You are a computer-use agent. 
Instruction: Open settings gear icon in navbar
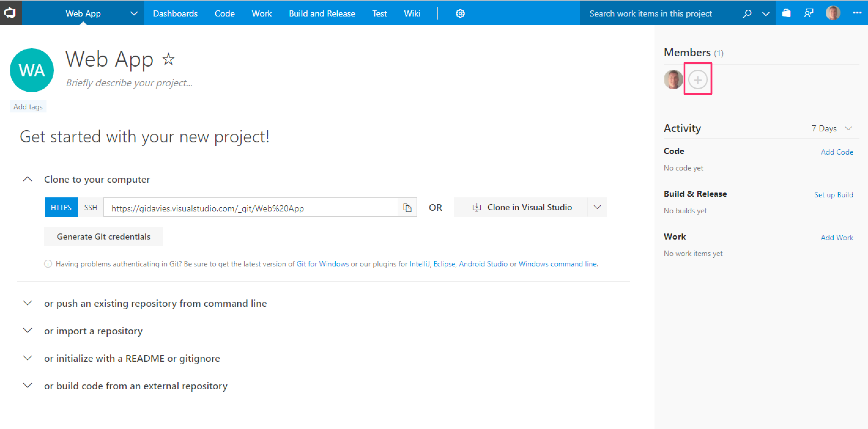[460, 13]
